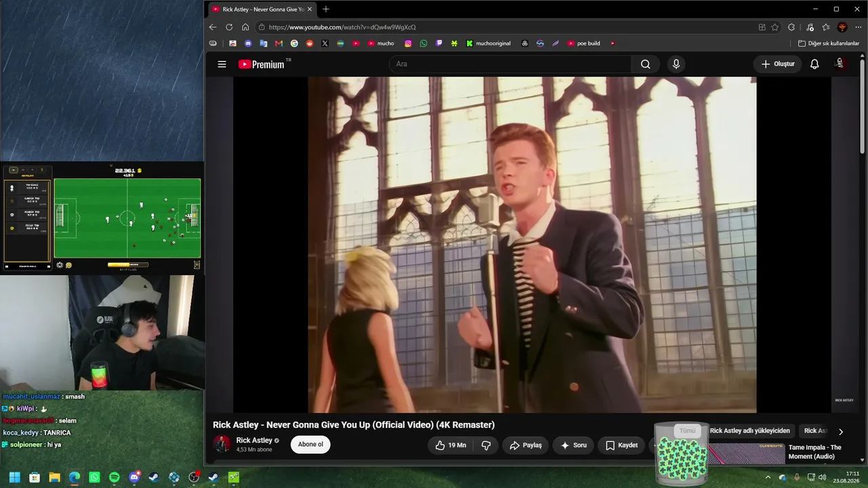
Task: Select the Rick Astley video browser tab
Action: [261, 9]
